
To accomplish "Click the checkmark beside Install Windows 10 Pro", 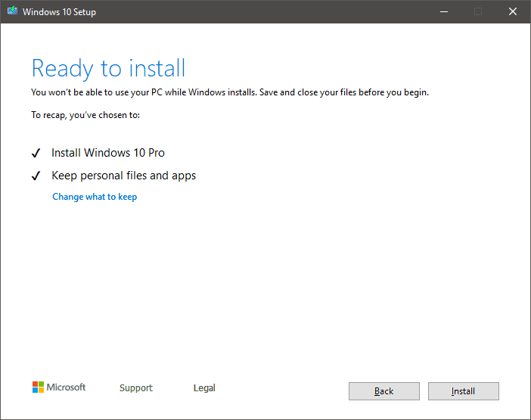I will click(36, 153).
